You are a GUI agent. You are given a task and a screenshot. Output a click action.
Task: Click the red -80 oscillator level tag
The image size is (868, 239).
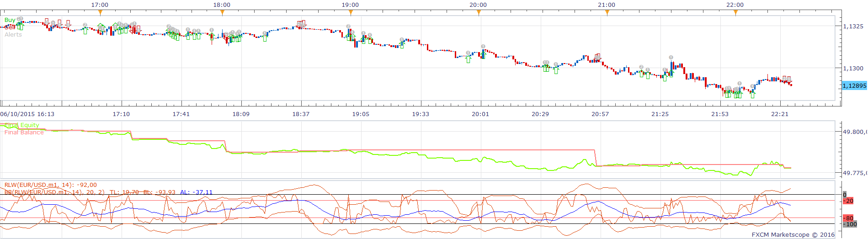848,218
